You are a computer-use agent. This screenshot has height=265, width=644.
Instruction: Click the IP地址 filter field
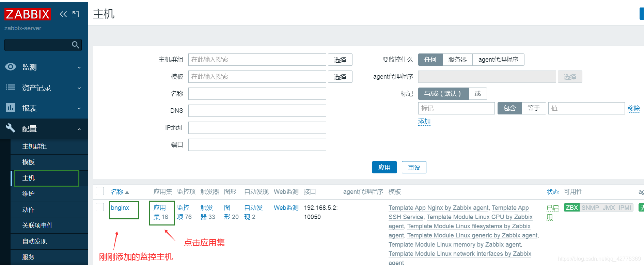pos(257,128)
